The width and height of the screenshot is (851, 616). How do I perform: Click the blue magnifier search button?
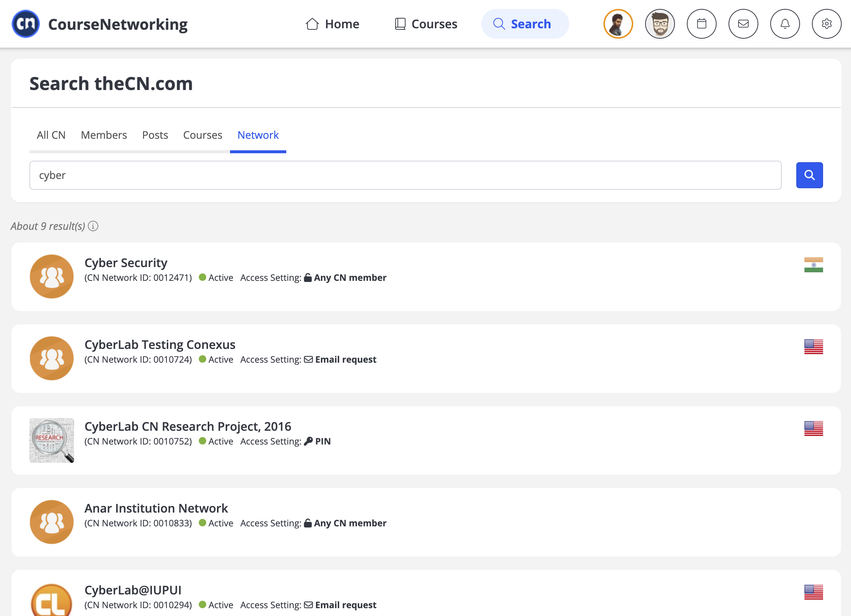(809, 175)
